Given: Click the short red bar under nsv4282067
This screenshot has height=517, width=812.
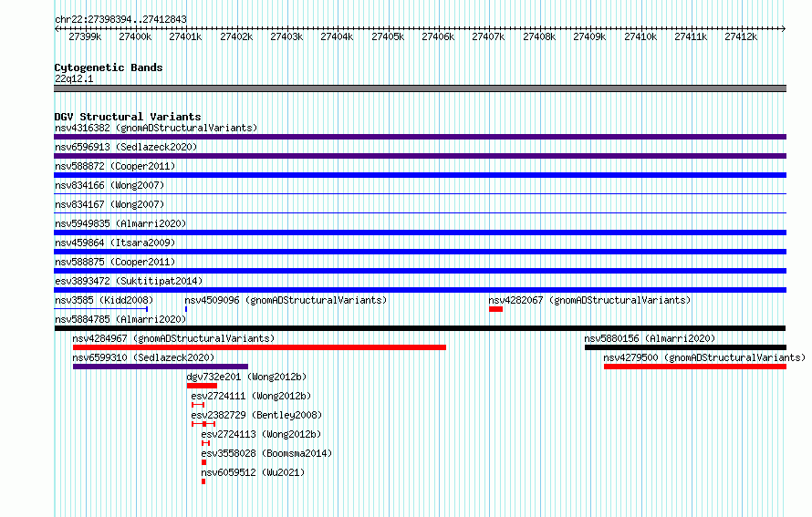Looking at the screenshot, I should [495, 309].
